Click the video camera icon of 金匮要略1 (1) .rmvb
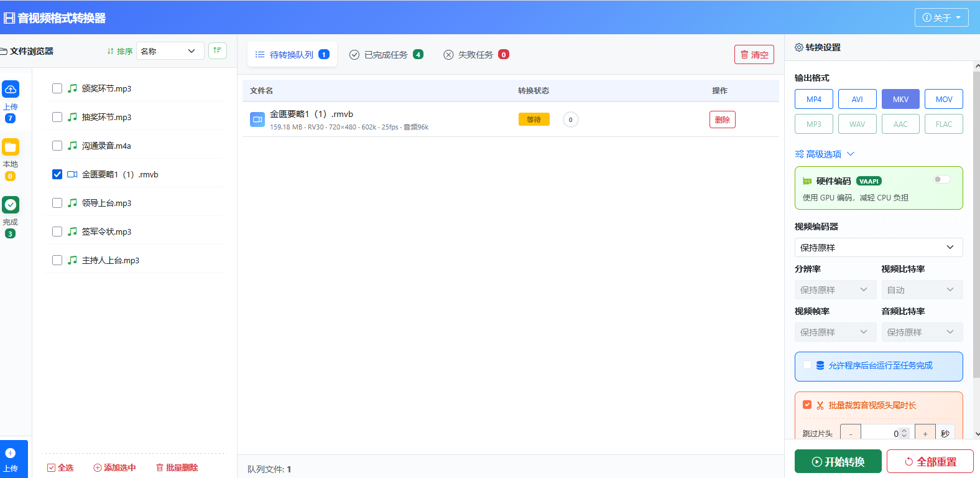Screen dimensions: 980x478 pyautogui.click(x=73, y=174)
